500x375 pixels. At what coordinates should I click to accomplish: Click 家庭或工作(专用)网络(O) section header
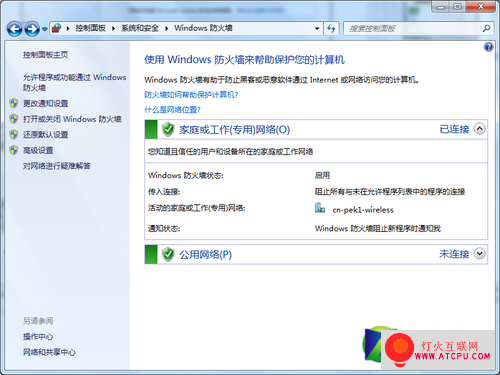235,130
